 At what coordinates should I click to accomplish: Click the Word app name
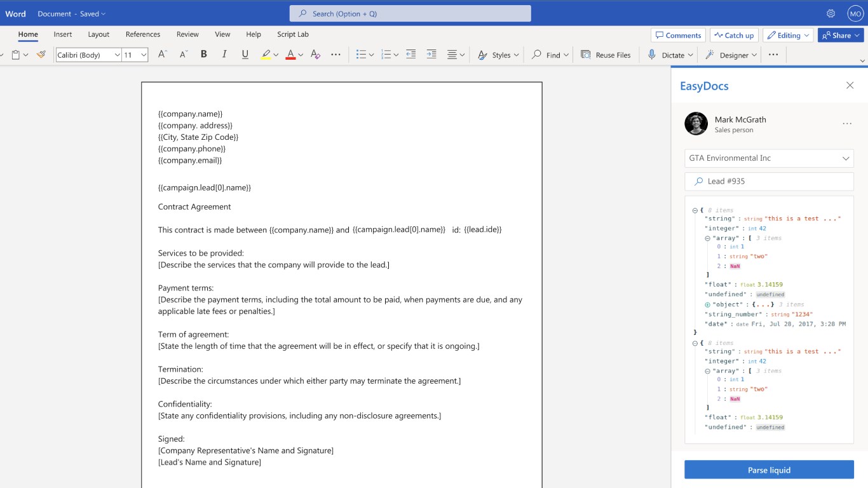click(x=16, y=13)
